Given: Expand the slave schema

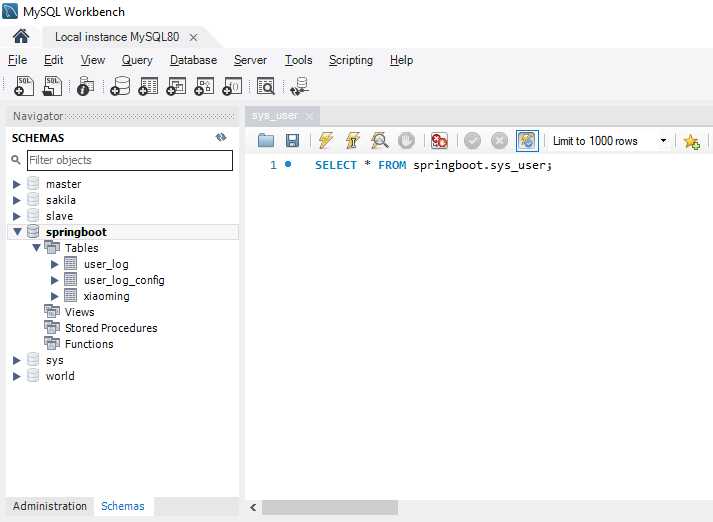Looking at the screenshot, I should (17, 216).
